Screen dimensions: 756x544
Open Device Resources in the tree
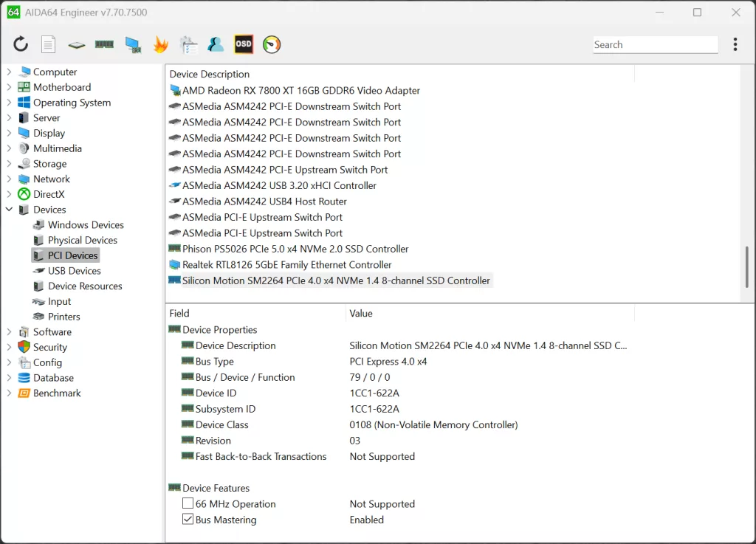tap(85, 286)
